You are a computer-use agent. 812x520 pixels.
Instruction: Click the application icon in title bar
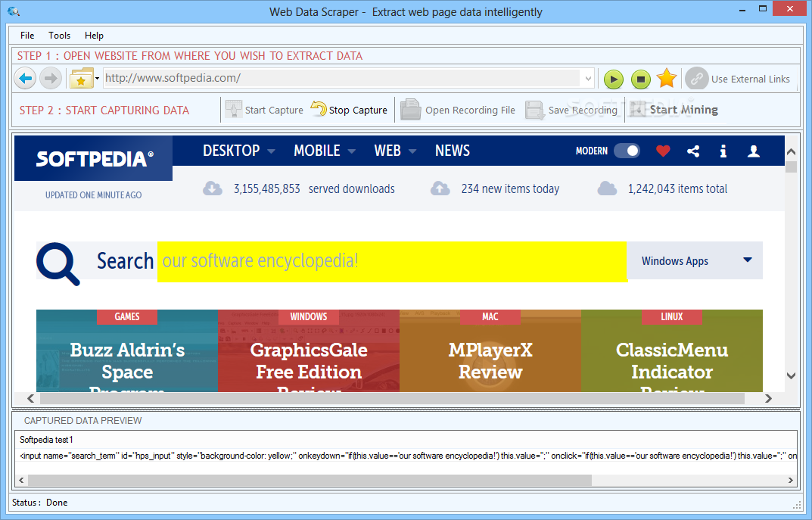[14, 11]
